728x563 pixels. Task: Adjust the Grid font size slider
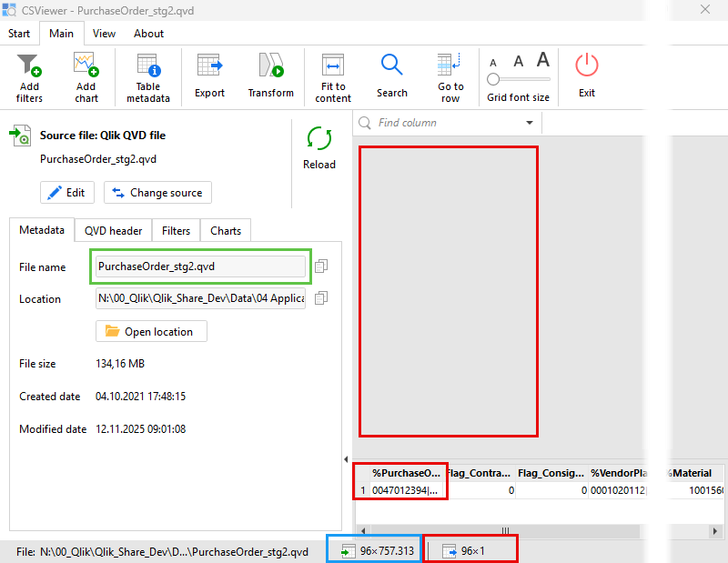point(494,80)
